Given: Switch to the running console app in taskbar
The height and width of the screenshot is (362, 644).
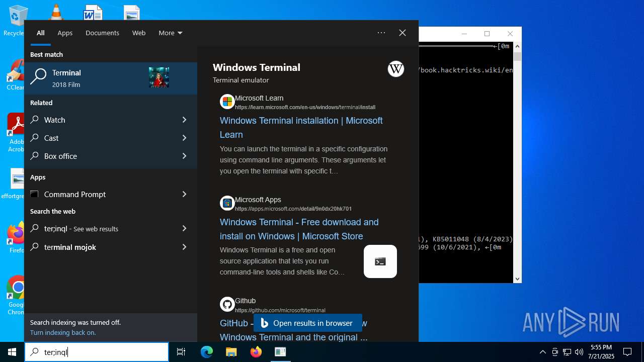Looking at the screenshot, I should tap(280, 352).
